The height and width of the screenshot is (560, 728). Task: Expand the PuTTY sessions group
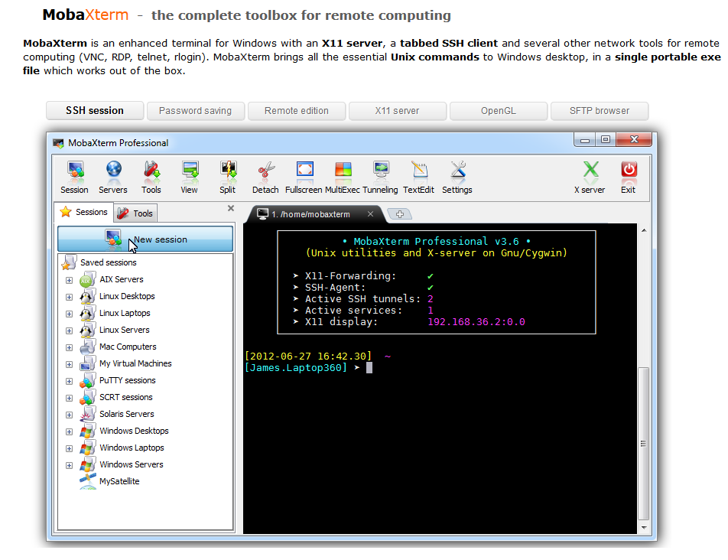click(68, 380)
